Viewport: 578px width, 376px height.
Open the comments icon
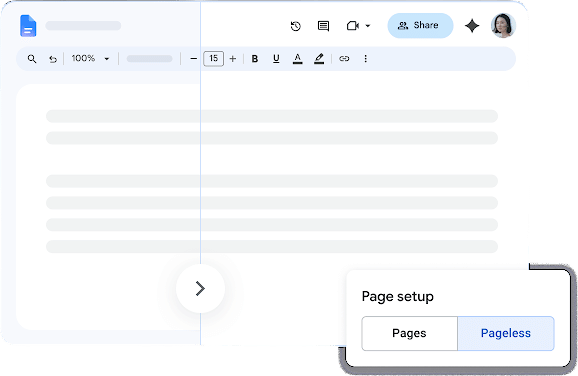323,26
